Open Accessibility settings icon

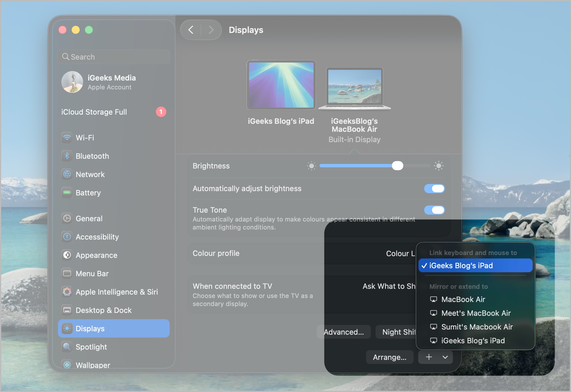click(x=67, y=237)
